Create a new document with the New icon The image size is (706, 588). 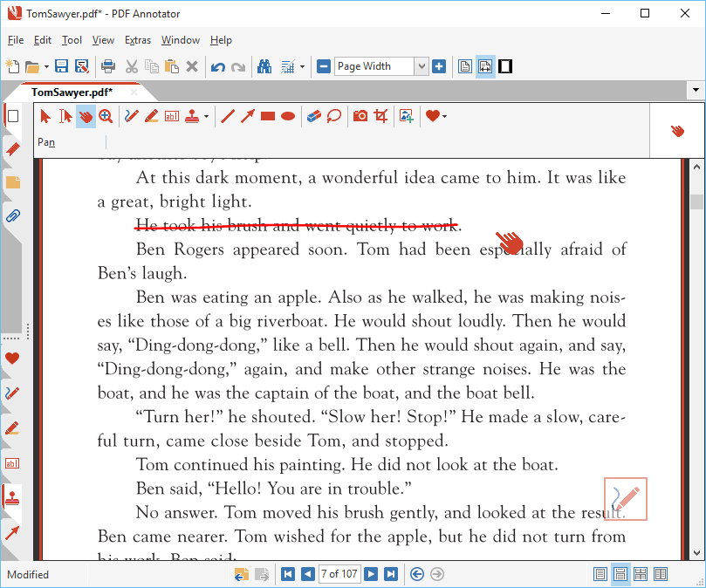point(12,66)
